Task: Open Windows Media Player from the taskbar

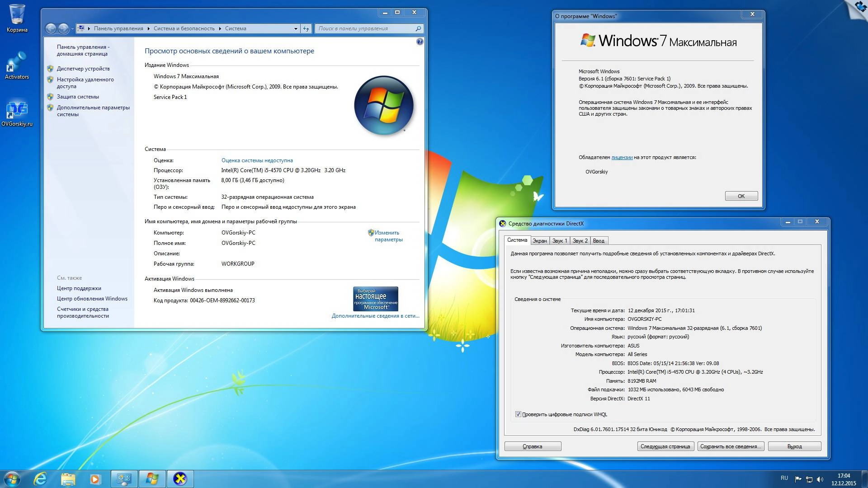Action: pos(95,479)
